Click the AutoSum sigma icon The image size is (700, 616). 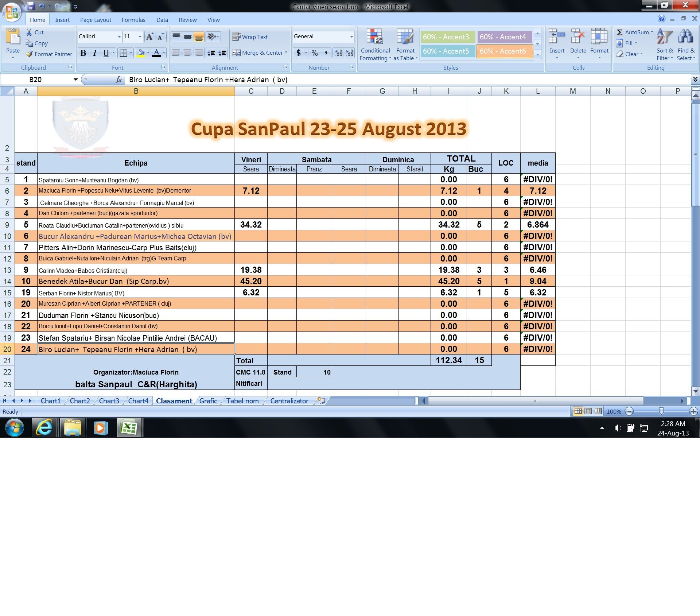click(x=619, y=32)
